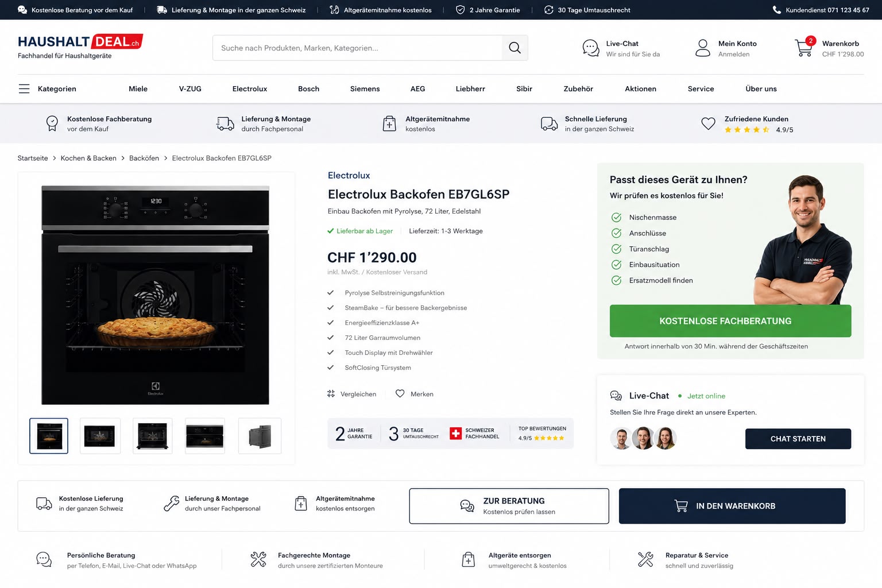Open the Electrolux nav item
882x588 pixels.
[x=250, y=89]
